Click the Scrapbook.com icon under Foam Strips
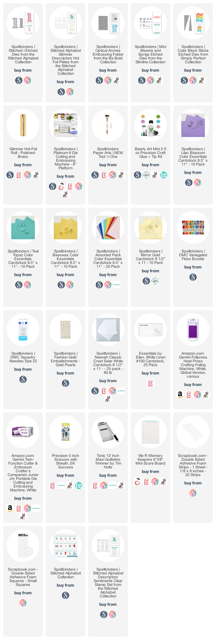 [x=193, y=493]
